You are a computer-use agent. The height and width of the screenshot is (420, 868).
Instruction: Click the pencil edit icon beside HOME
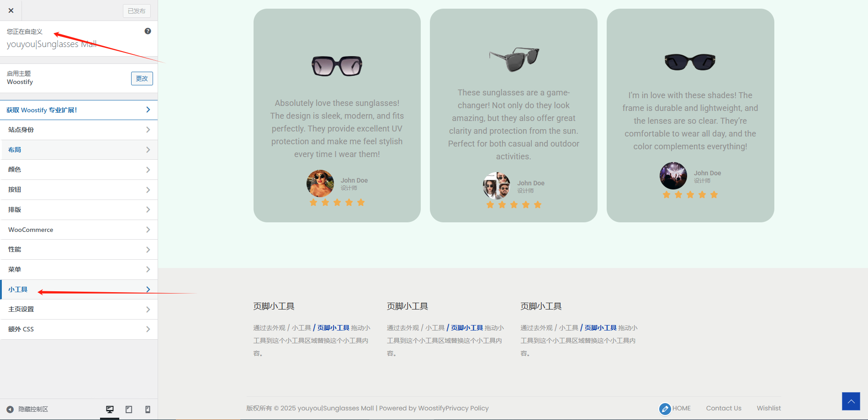665,409
